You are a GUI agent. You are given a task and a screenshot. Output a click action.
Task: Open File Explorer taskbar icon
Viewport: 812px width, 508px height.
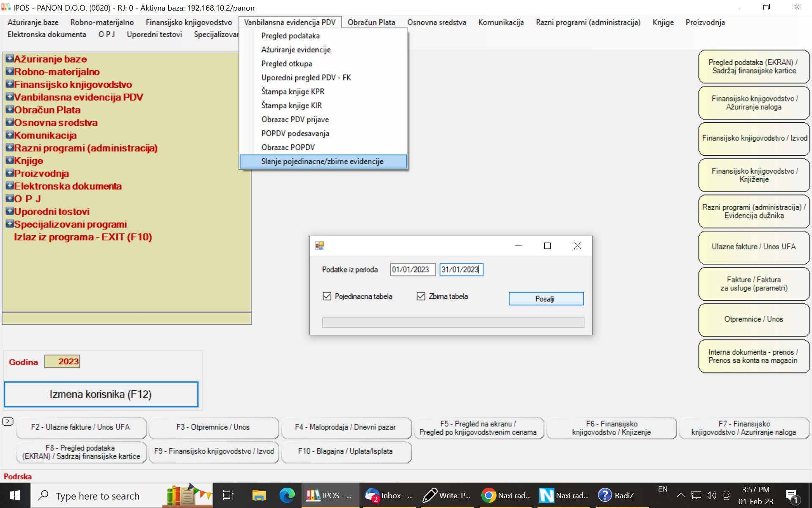(x=259, y=495)
